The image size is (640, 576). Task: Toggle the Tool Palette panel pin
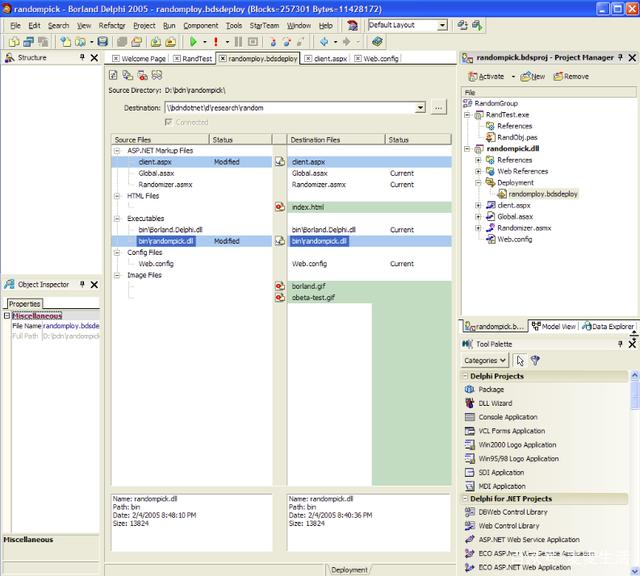[x=620, y=344]
